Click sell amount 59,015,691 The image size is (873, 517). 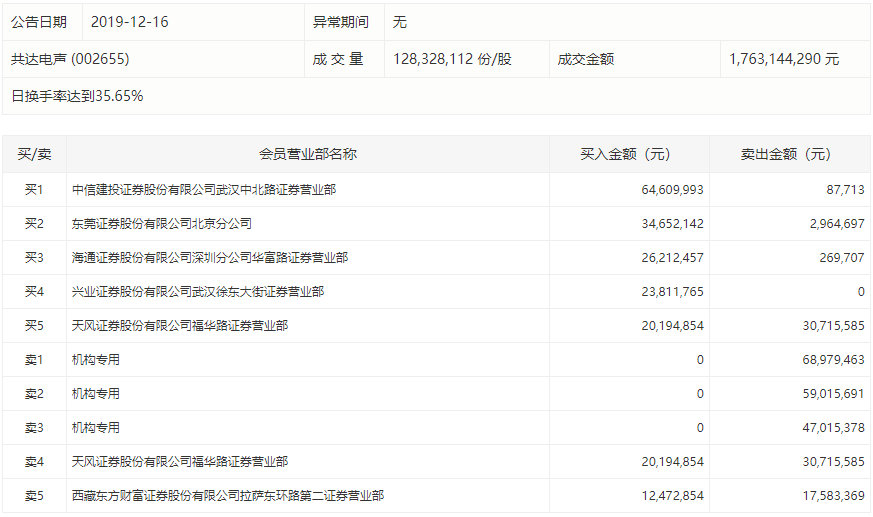[x=833, y=394]
